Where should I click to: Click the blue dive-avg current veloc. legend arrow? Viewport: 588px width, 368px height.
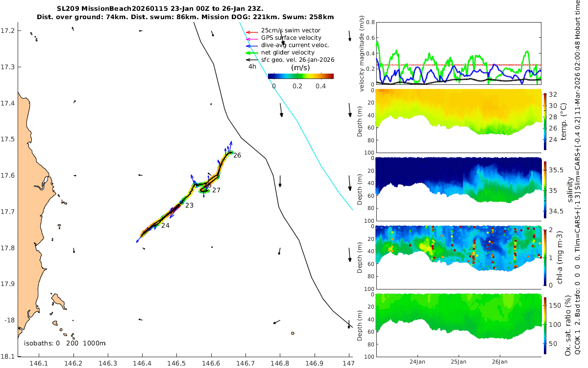[252, 45]
